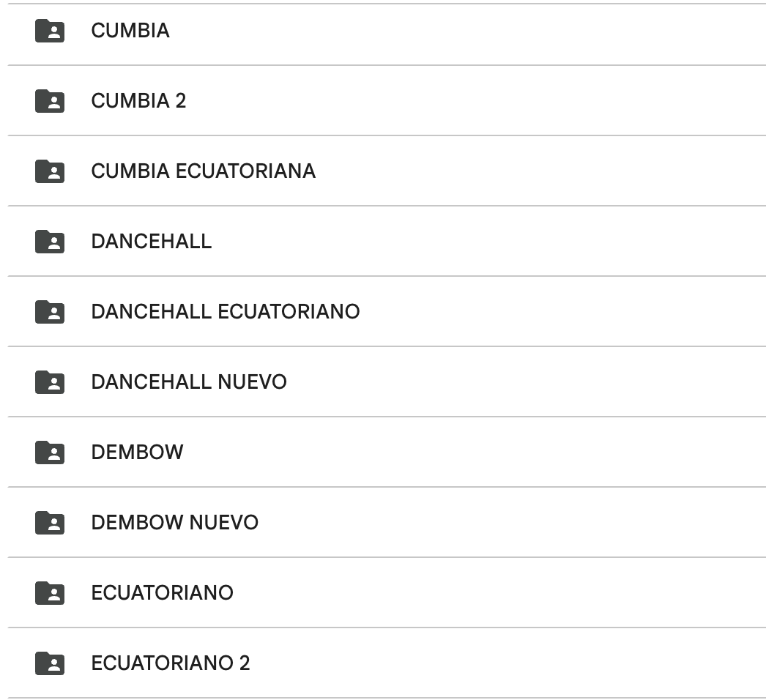
Task: Click the ECUATORIANO 2 folder icon
Action: click(x=50, y=663)
